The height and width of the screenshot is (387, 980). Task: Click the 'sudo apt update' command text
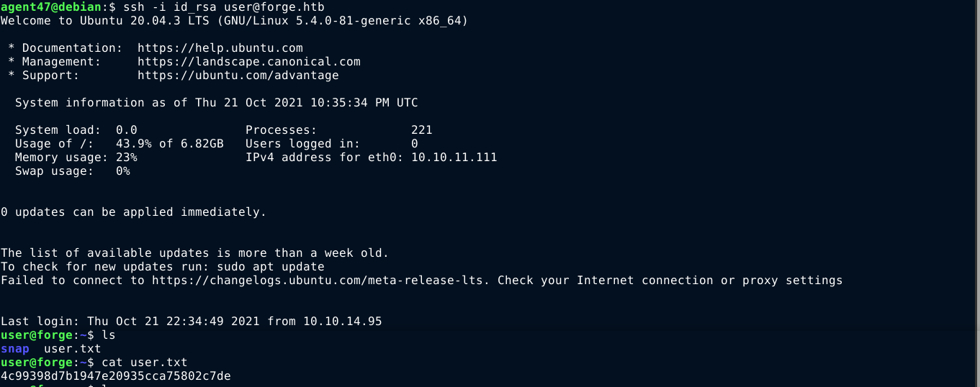click(x=270, y=266)
